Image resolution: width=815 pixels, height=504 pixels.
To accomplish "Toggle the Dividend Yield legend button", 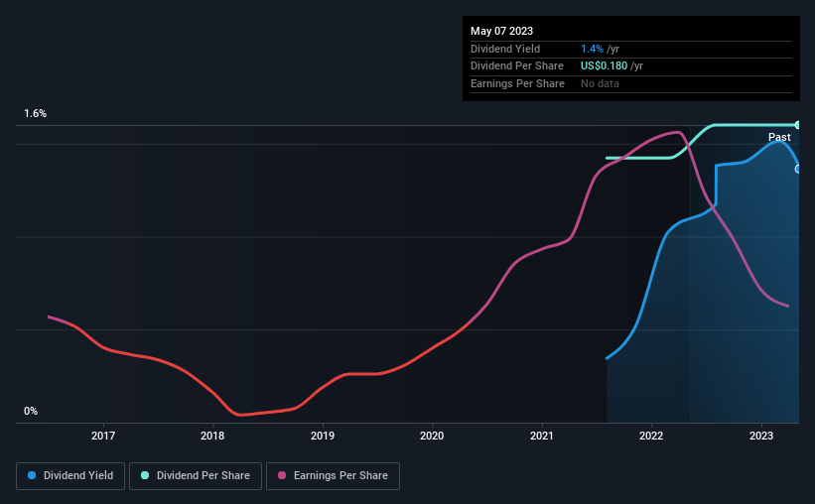I will click(x=70, y=476).
